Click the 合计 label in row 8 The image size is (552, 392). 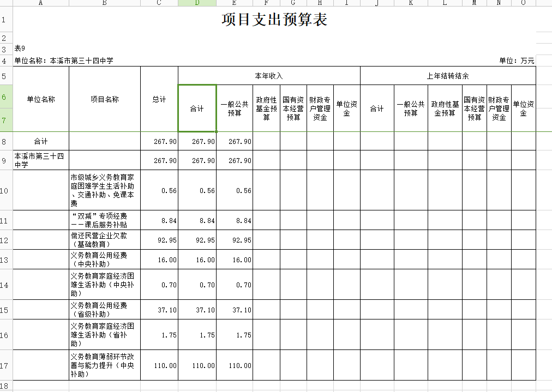tap(41, 141)
